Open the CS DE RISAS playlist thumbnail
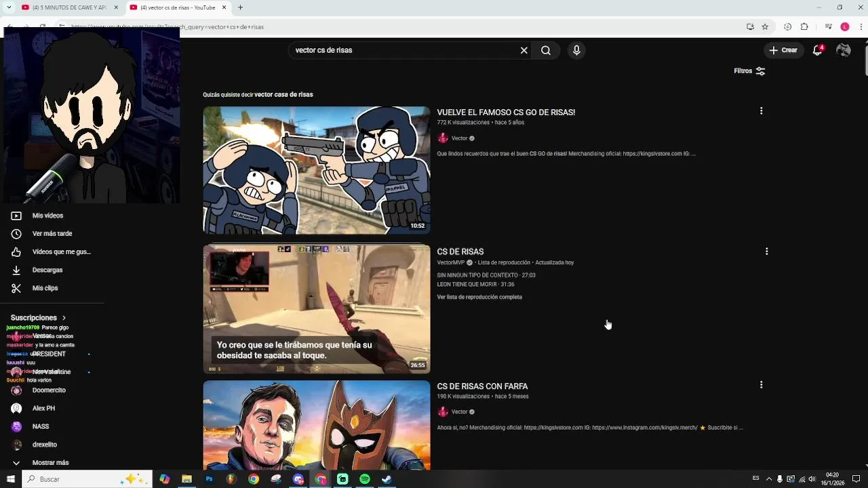Viewport: 868px width, 488px height. [317, 309]
